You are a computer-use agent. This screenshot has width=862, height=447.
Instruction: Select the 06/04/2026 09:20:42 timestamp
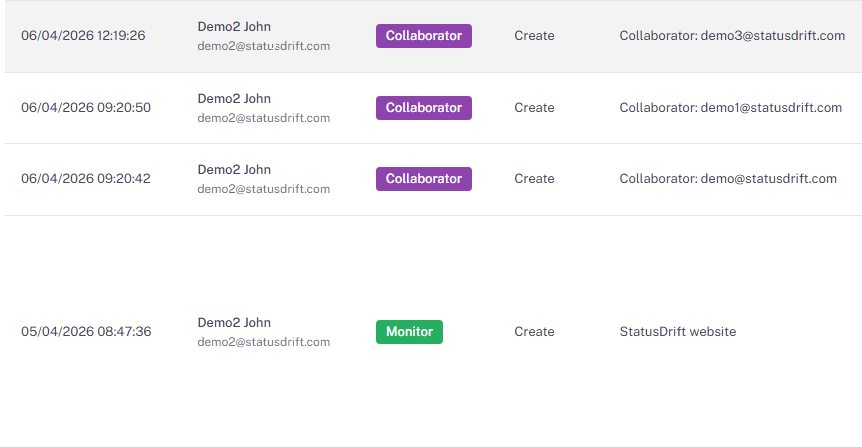(86, 179)
